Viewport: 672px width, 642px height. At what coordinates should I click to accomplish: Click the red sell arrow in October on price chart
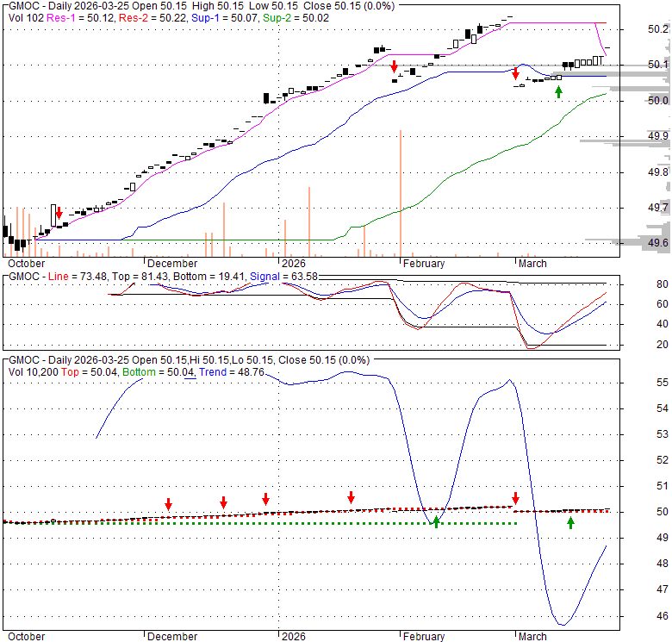tap(59, 214)
